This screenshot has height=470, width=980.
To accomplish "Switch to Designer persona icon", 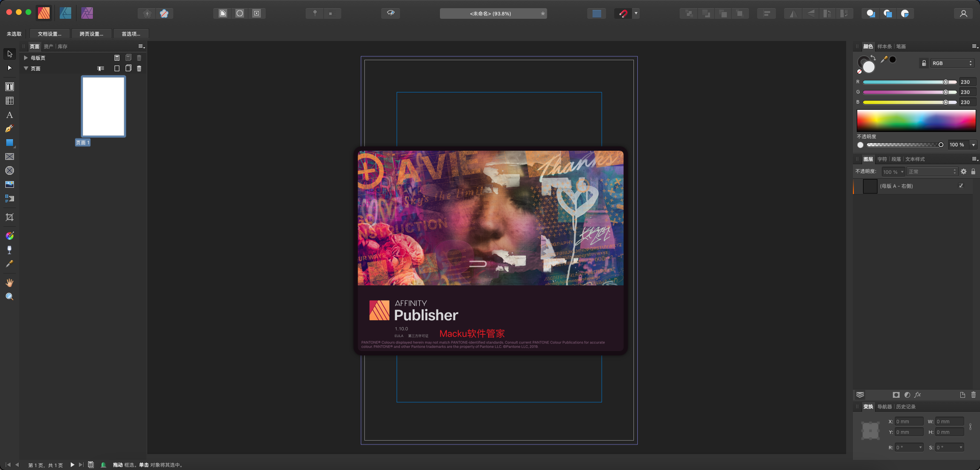I will click(65, 13).
